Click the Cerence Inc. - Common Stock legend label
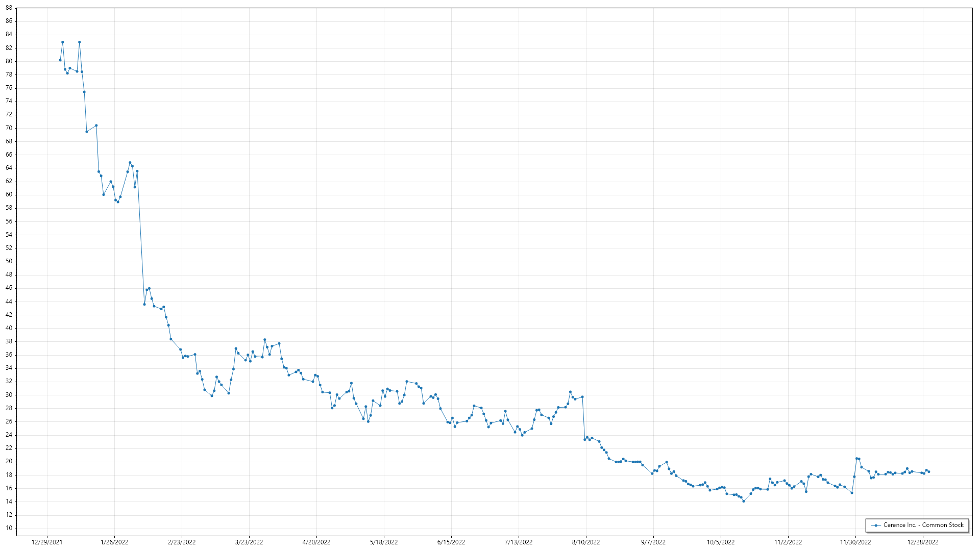The height and width of the screenshot is (551, 980). pyautogui.click(x=923, y=525)
